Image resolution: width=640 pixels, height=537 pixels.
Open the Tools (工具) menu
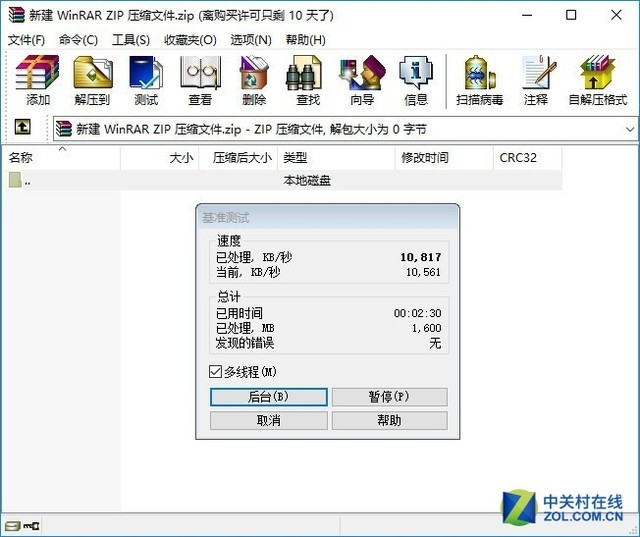coord(131,40)
